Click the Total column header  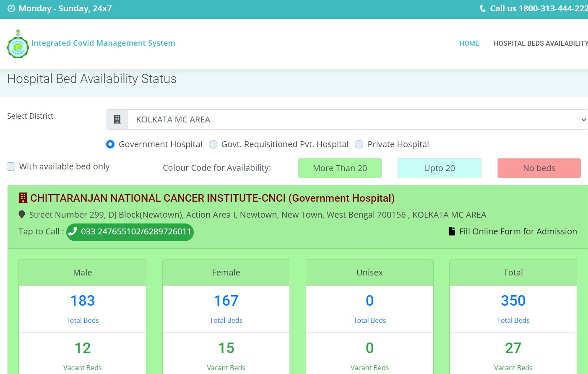click(x=513, y=273)
